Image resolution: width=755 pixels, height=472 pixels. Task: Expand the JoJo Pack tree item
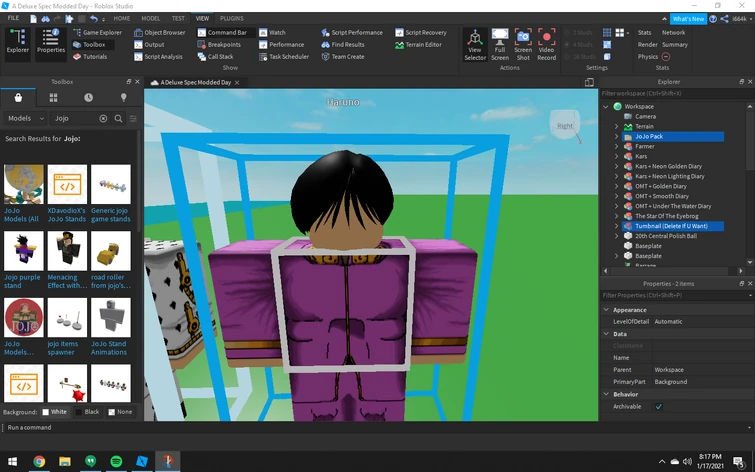(617, 136)
